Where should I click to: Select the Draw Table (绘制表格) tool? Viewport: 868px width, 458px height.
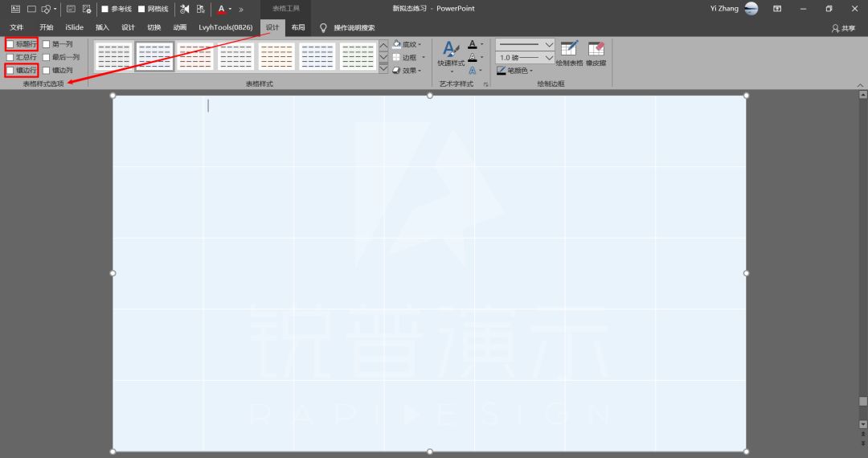(569, 54)
